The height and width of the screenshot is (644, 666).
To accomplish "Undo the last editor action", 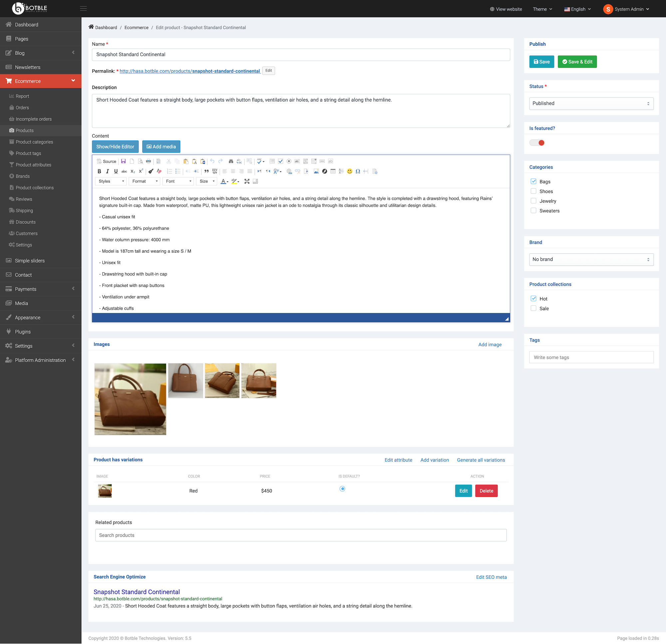I will point(212,162).
